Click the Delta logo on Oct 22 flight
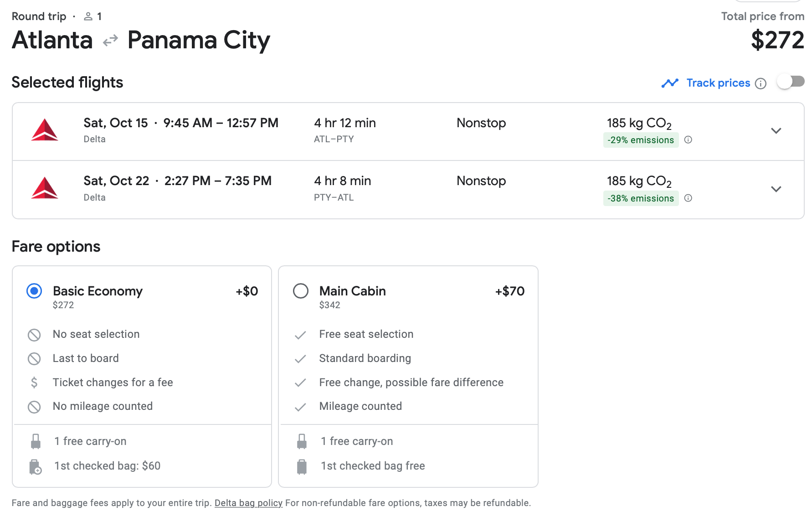 coord(45,188)
